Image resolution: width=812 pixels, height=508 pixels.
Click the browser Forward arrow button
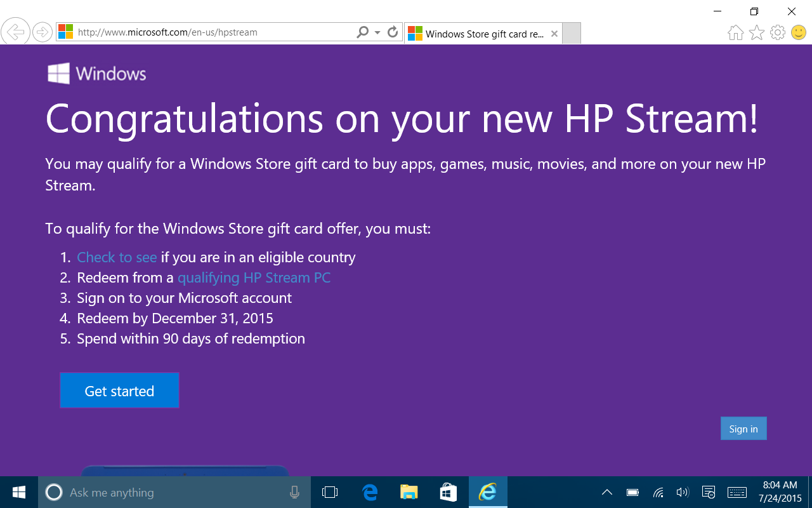pos(42,32)
